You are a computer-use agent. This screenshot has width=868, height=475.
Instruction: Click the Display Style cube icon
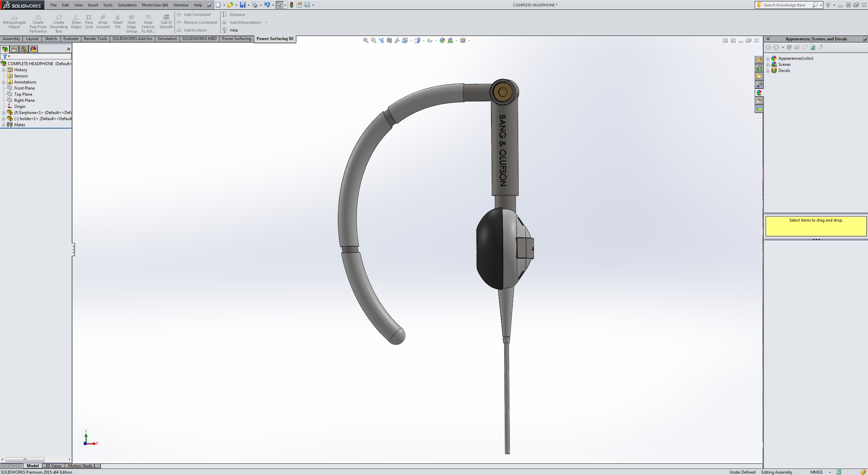click(x=417, y=40)
